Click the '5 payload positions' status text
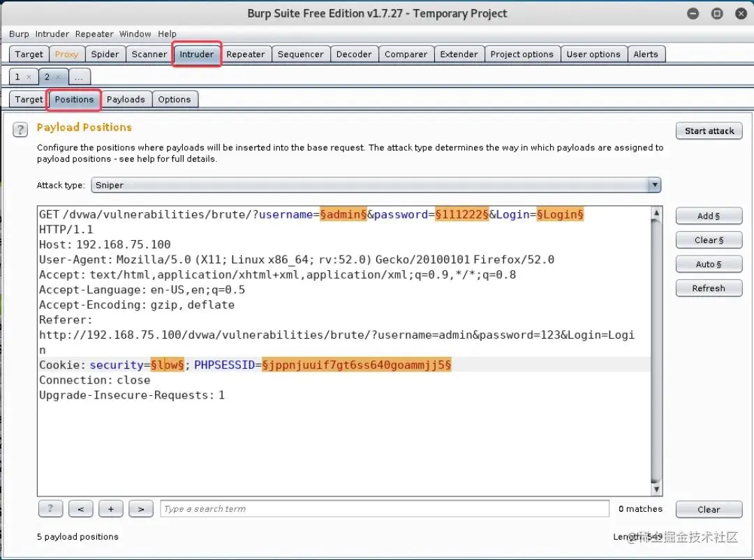754x560 pixels. (77, 536)
